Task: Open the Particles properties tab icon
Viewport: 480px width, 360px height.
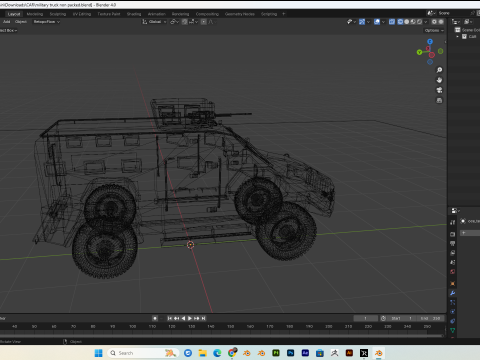Action: 453,302
